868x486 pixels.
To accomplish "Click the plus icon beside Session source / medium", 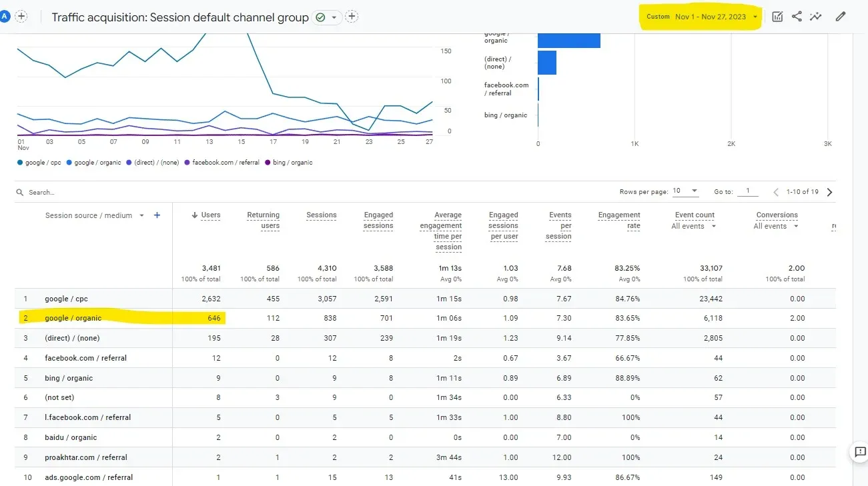I will point(157,215).
